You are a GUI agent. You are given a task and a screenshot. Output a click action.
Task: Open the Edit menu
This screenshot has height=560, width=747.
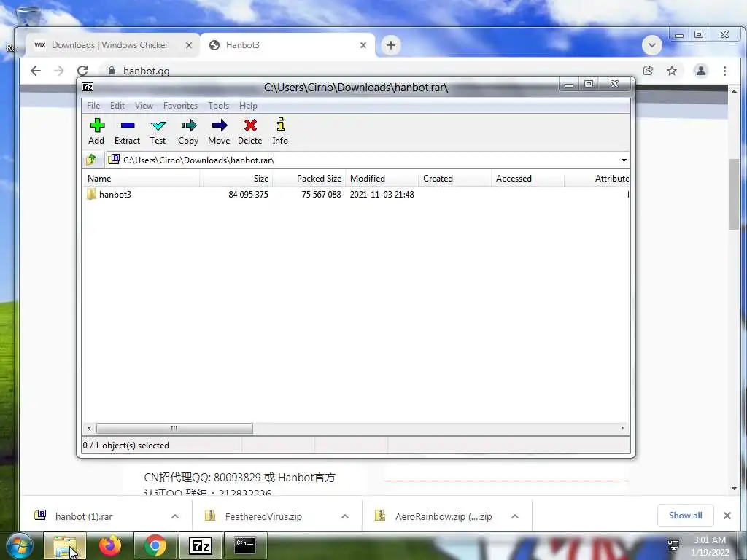tap(117, 105)
